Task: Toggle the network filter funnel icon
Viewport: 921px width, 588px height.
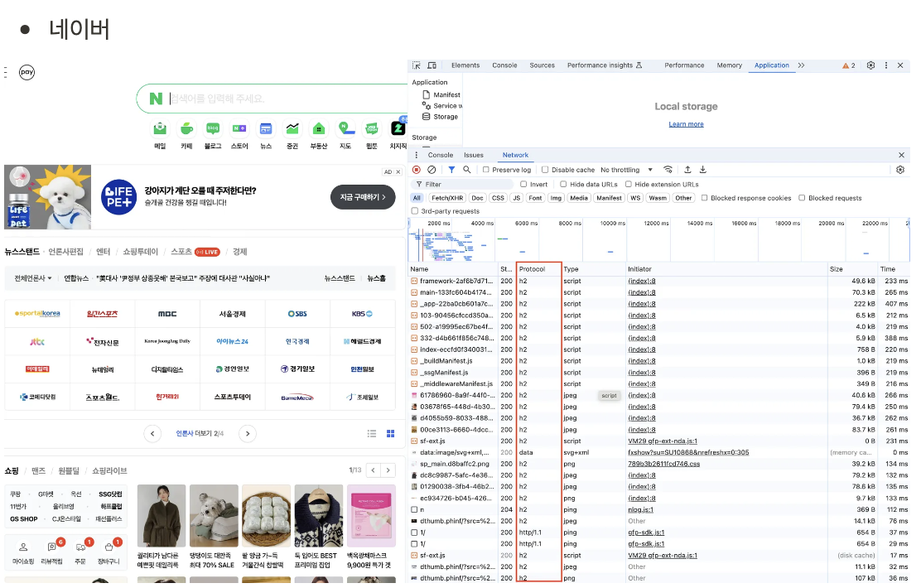Action: pyautogui.click(x=451, y=170)
